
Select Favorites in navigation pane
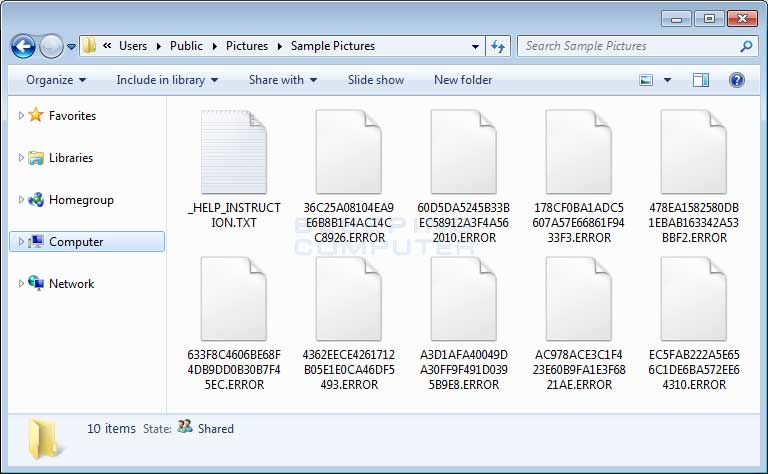pyautogui.click(x=72, y=116)
